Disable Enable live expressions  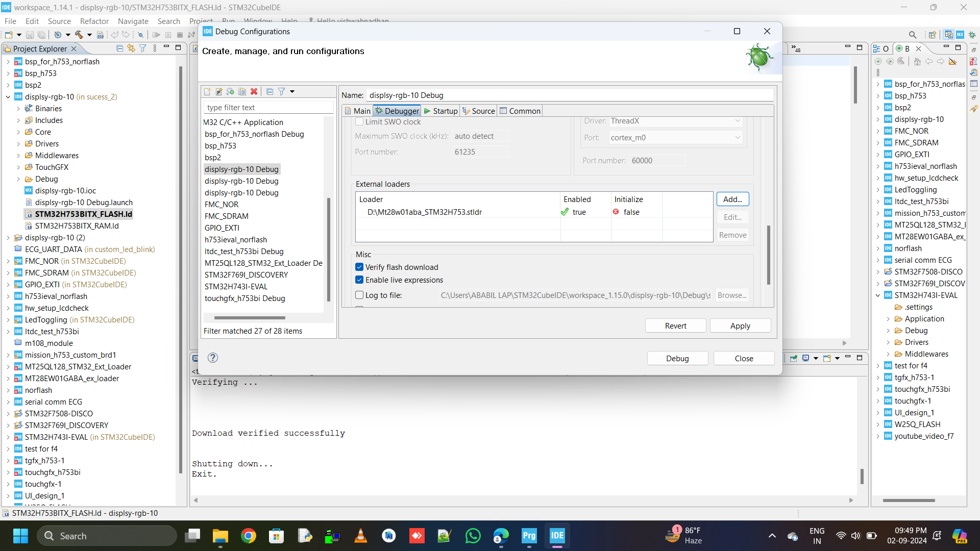click(x=360, y=280)
